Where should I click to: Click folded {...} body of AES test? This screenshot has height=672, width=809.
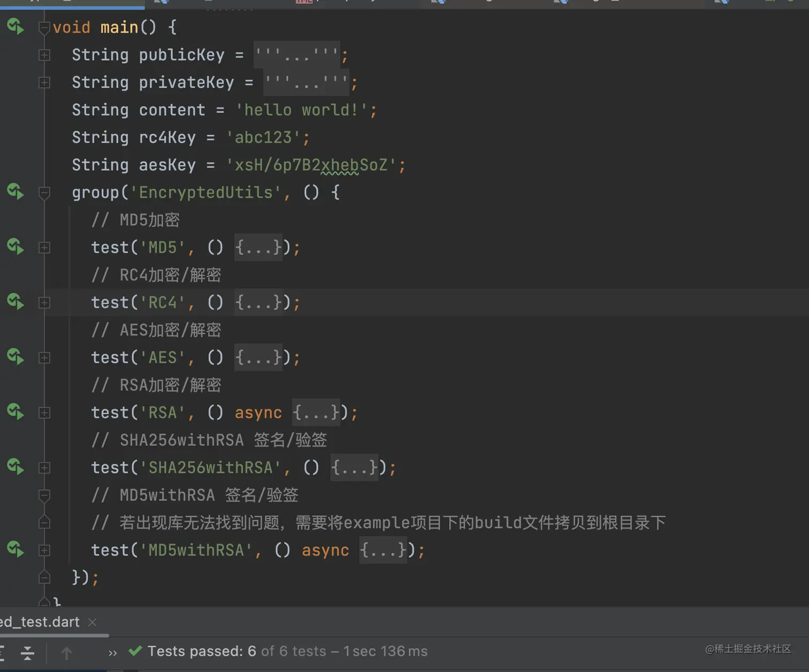[x=258, y=357]
